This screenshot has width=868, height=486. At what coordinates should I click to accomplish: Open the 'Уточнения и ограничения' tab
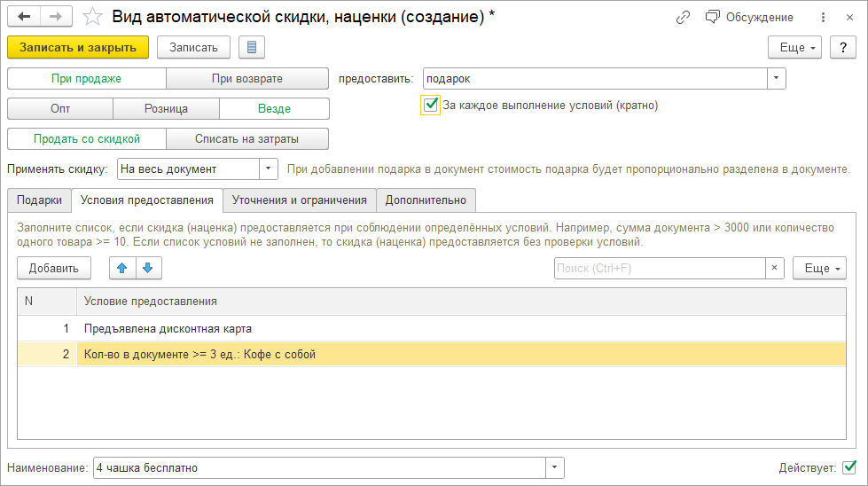pos(299,200)
